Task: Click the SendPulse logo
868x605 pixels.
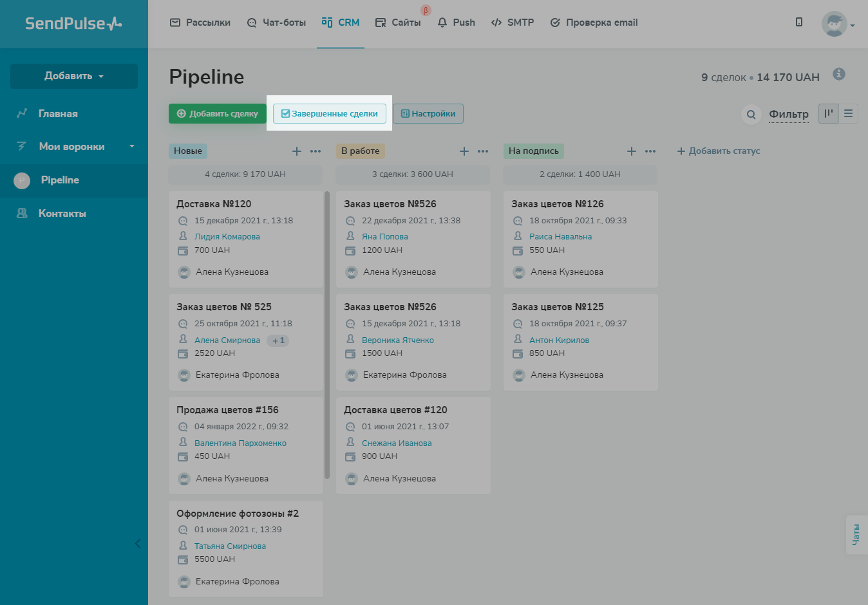Action: pos(73,24)
